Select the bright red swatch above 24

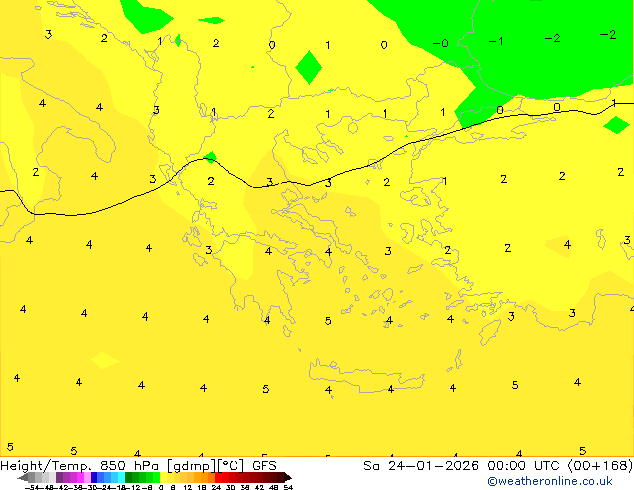tap(218, 477)
